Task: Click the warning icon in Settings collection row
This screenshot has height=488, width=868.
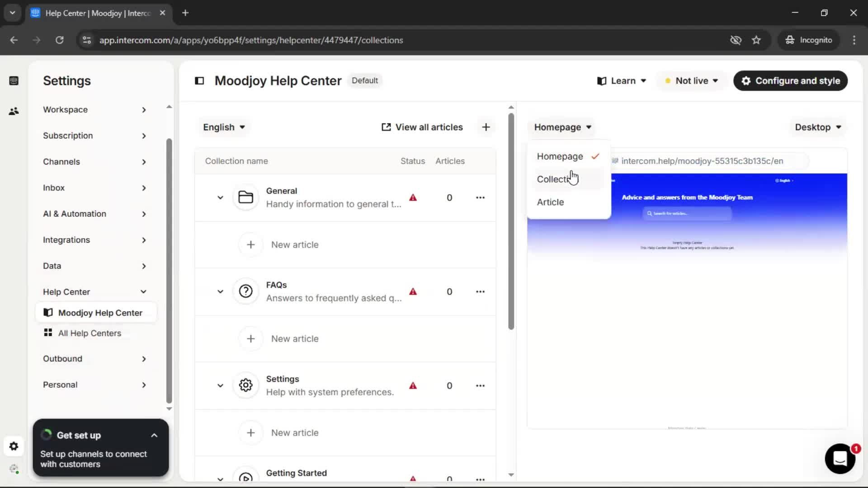Action: (413, 385)
